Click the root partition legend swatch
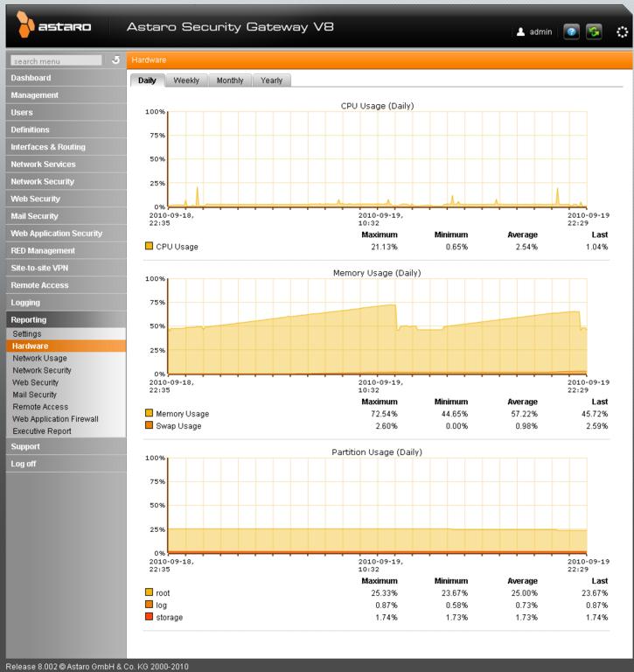Screen dimensions: 634x672 pos(149,592)
